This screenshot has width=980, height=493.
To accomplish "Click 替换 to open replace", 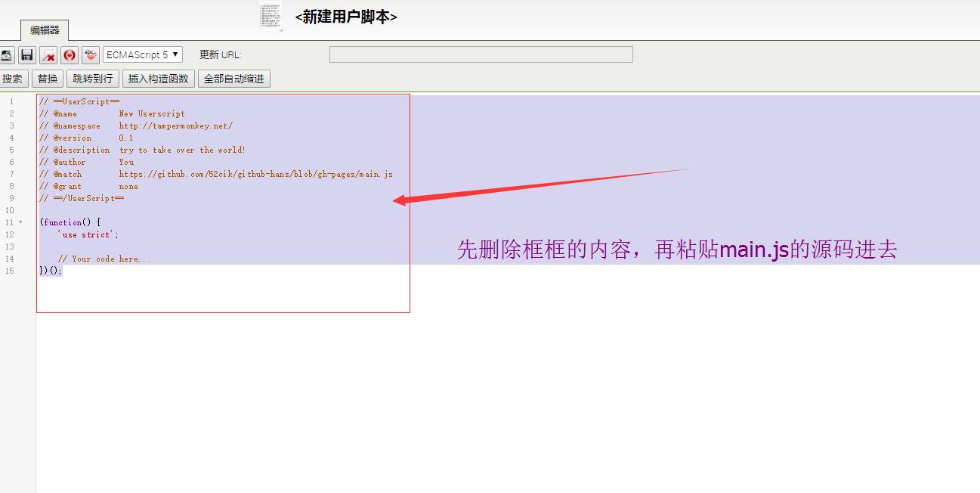I will tap(47, 78).
